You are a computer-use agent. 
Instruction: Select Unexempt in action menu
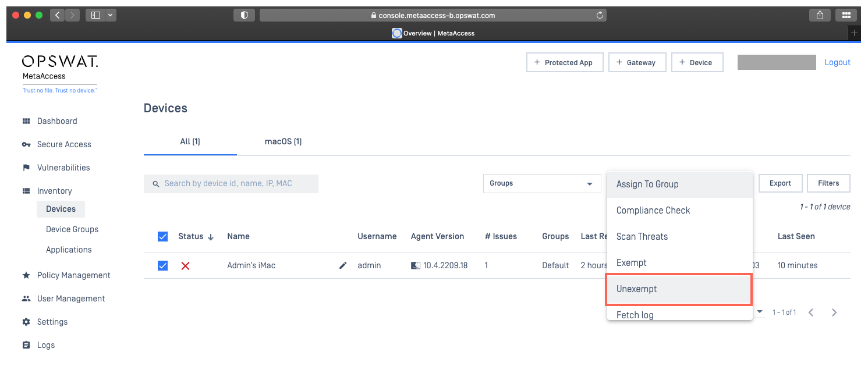[679, 289]
